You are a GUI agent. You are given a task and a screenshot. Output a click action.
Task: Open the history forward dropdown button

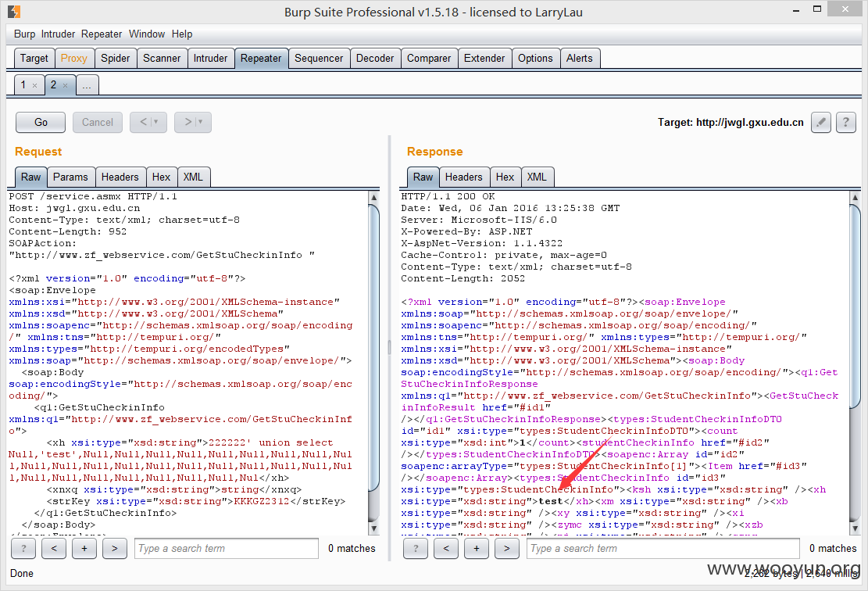(x=193, y=123)
